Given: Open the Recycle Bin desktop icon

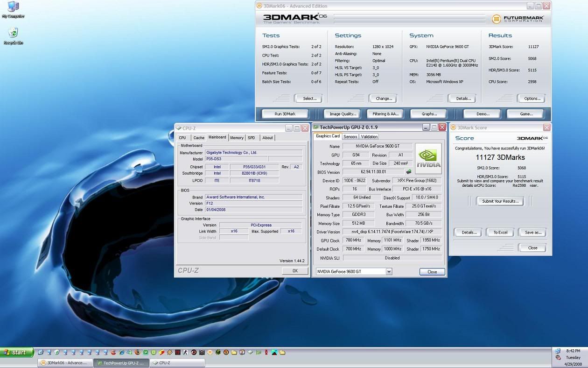Looking at the screenshot, I should pyautogui.click(x=13, y=33).
